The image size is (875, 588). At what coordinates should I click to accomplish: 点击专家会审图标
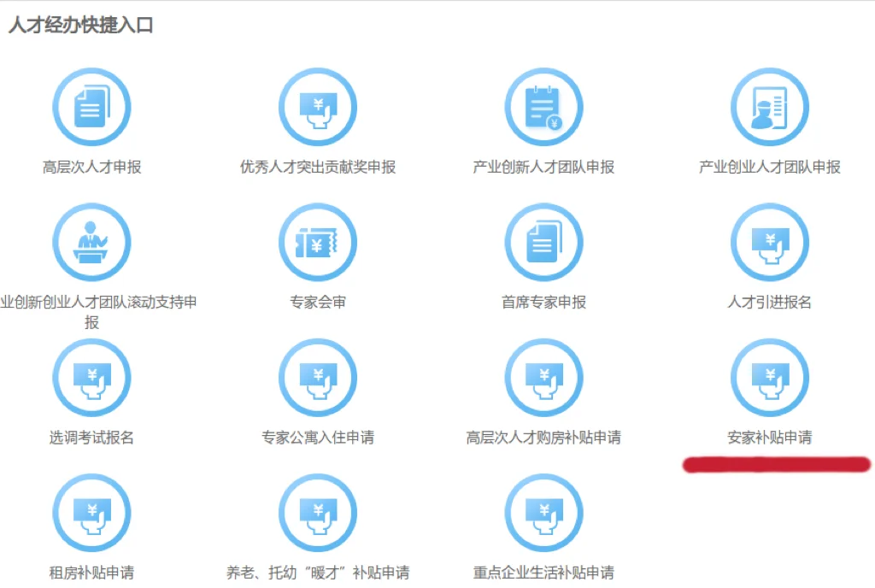[x=318, y=241]
